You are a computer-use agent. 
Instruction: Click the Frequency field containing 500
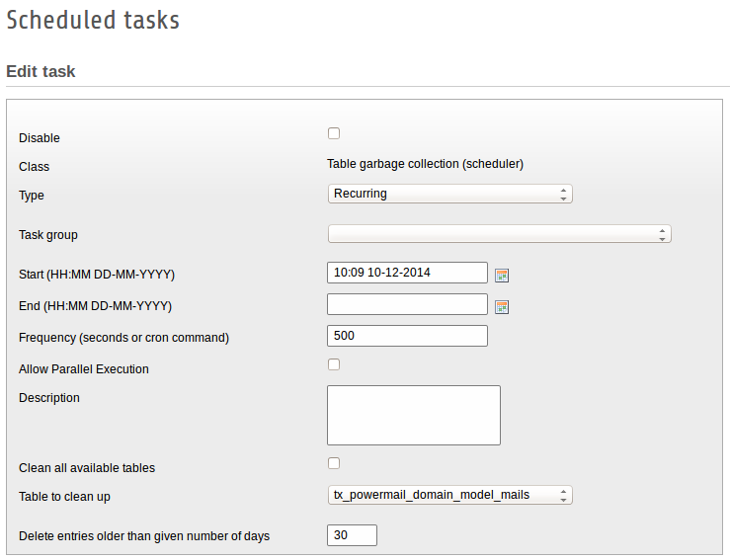(407, 336)
